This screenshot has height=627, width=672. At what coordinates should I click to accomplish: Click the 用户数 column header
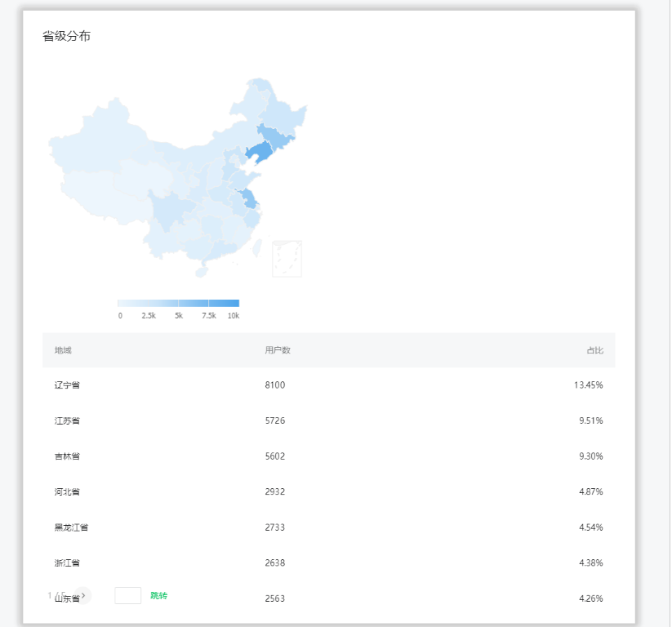(x=278, y=350)
